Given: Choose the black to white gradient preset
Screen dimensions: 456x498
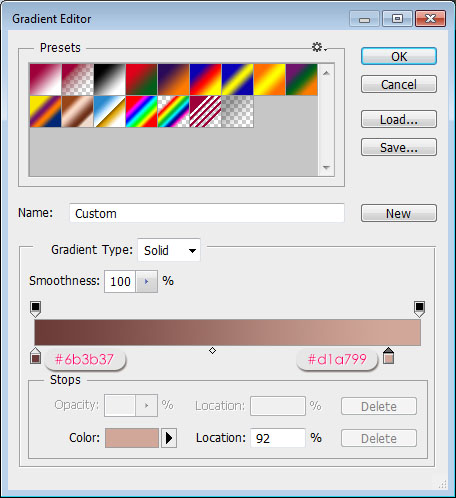Looking at the screenshot, I should [x=110, y=80].
